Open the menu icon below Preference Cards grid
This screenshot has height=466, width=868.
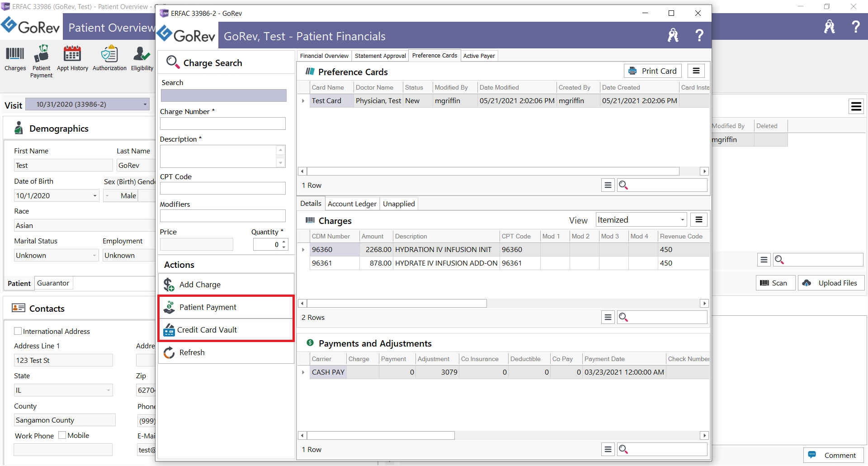click(x=608, y=185)
